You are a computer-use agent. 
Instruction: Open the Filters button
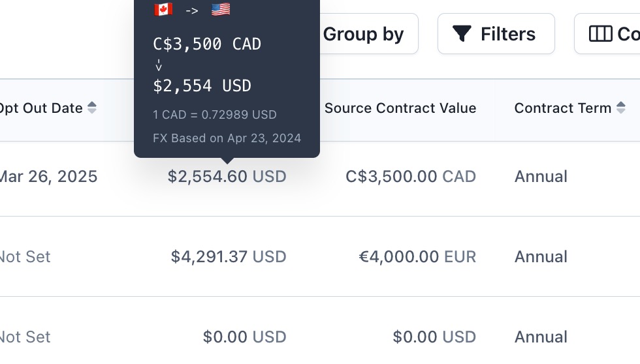[496, 34]
